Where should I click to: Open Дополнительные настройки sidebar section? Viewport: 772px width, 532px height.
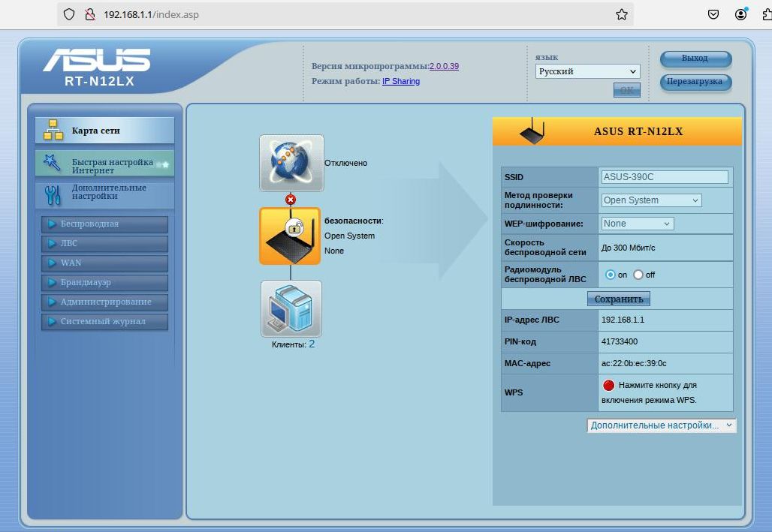coord(104,194)
